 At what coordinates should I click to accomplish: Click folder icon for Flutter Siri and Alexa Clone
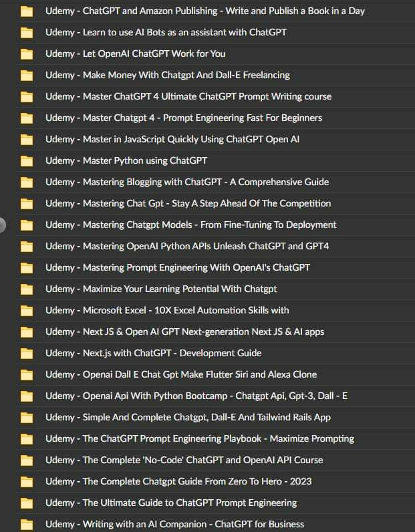(x=27, y=375)
